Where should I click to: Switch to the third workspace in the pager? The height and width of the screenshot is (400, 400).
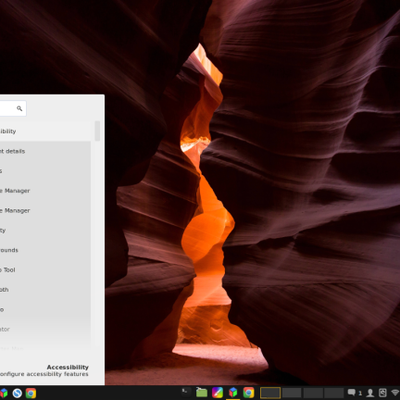click(313, 393)
